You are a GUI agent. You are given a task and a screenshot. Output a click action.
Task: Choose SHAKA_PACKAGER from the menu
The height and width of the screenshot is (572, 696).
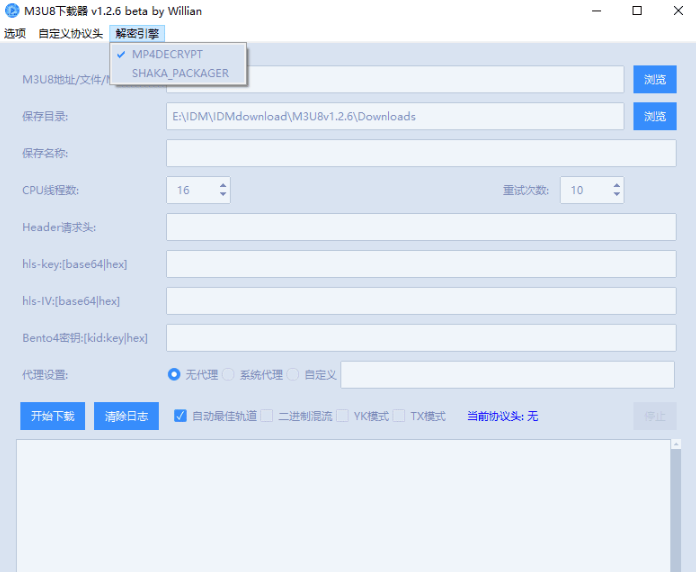180,73
